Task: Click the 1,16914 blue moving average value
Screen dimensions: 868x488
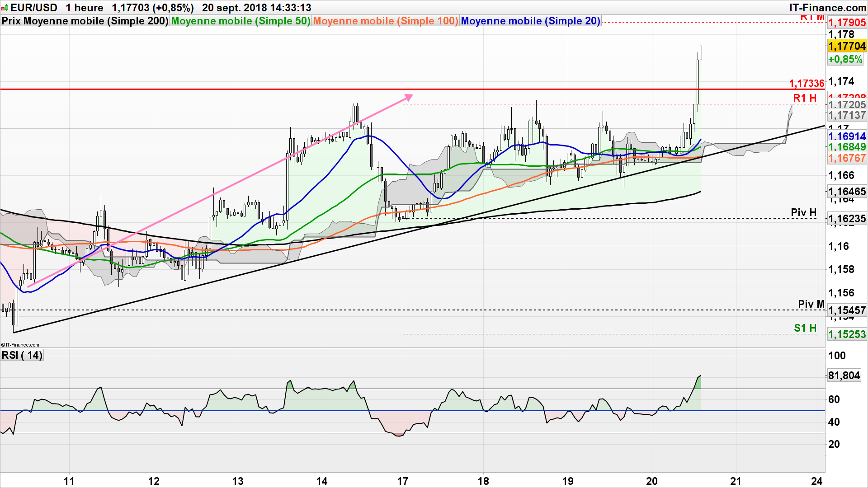Action: coord(847,136)
